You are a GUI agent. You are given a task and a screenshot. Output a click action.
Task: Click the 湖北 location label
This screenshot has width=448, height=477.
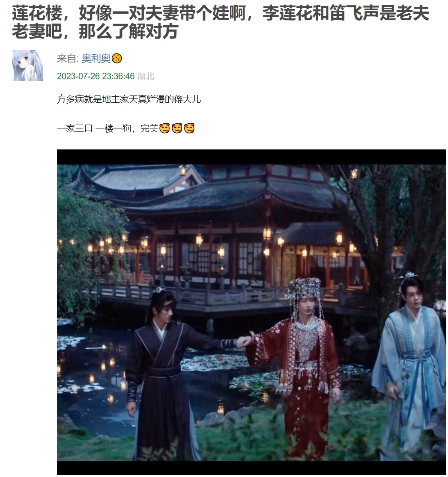146,76
